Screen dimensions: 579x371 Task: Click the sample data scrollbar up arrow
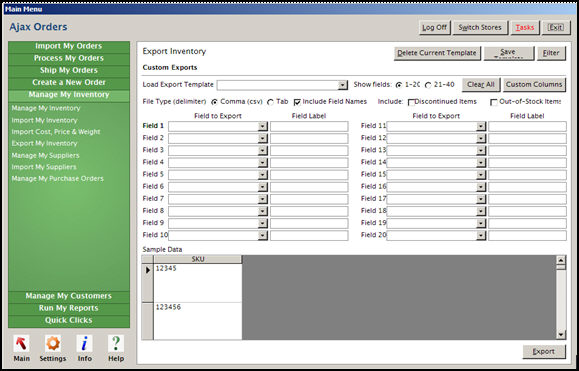pos(561,260)
